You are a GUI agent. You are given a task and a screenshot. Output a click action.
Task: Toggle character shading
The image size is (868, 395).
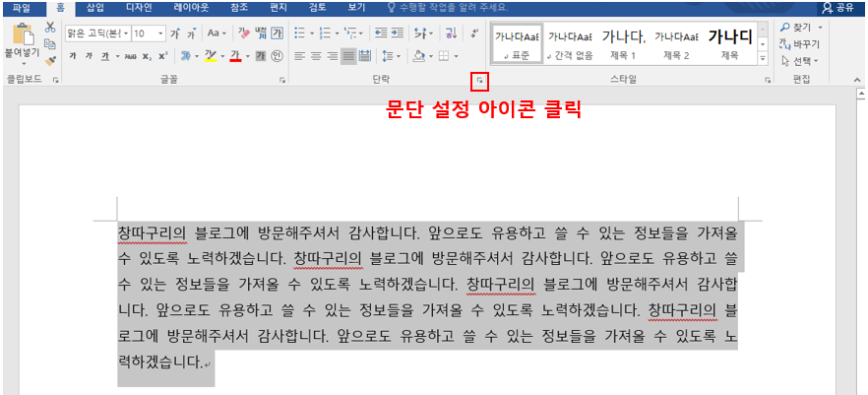(x=261, y=56)
